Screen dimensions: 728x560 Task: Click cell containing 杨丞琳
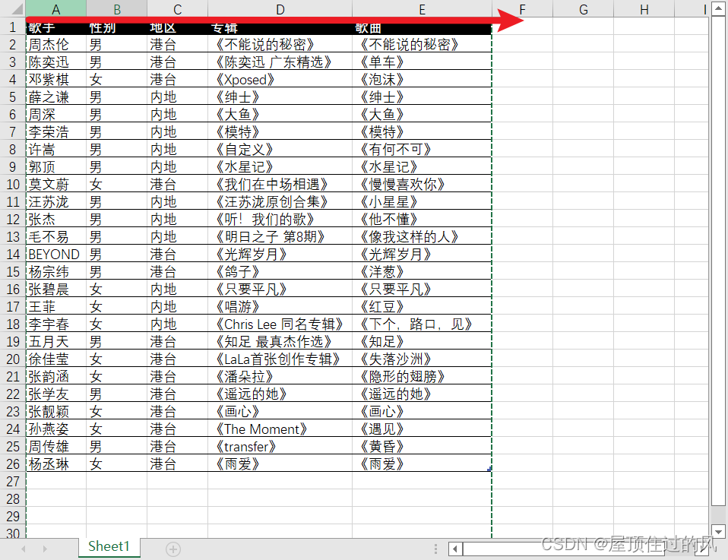click(56, 464)
